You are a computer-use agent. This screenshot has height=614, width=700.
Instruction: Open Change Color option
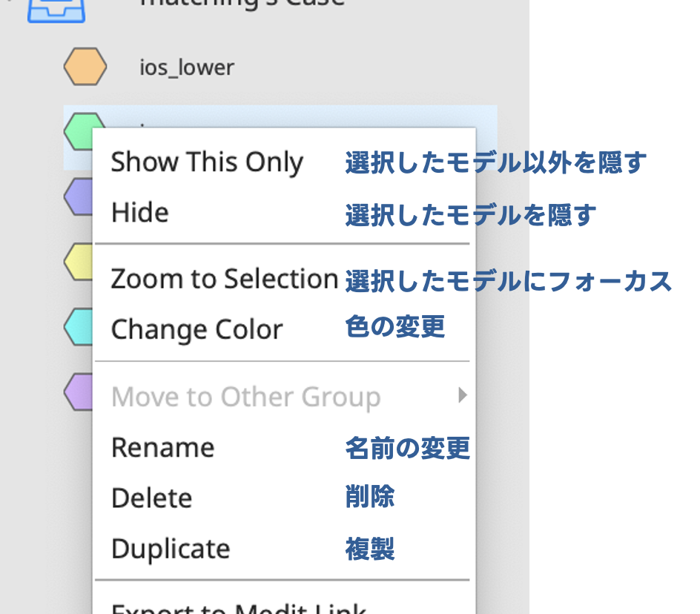[197, 329]
